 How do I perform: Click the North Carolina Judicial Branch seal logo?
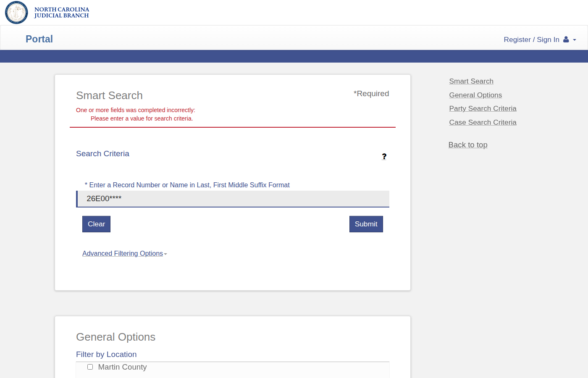(x=16, y=12)
